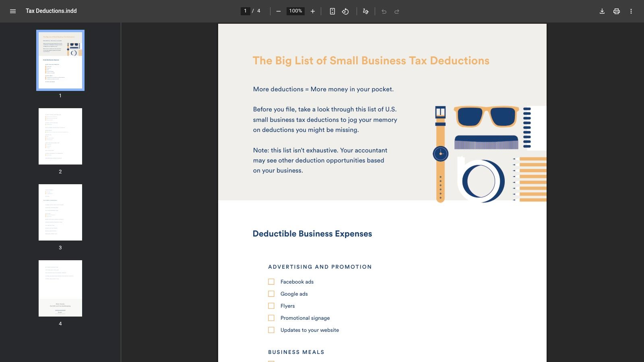The width and height of the screenshot is (644, 362).
Task: Click the total page count 4
Action: tap(259, 11)
